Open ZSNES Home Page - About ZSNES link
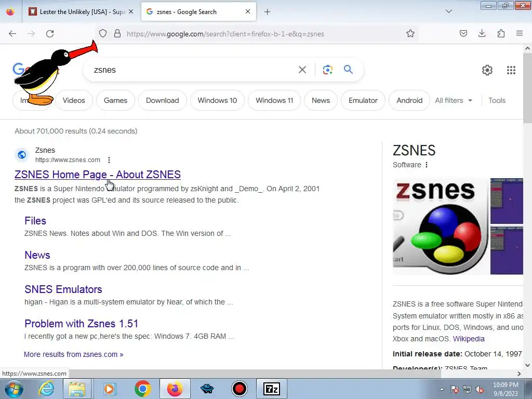Image resolution: width=532 pixels, height=399 pixels. pos(97,175)
